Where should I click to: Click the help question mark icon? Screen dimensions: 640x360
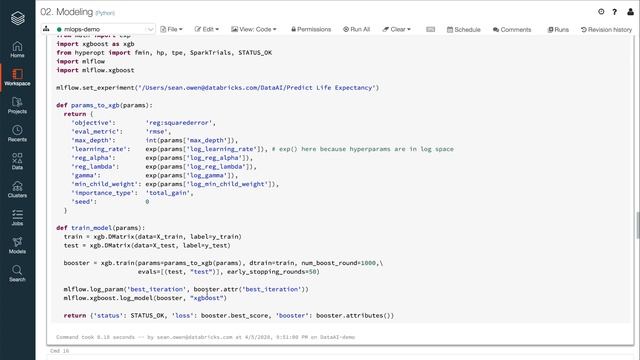614,12
